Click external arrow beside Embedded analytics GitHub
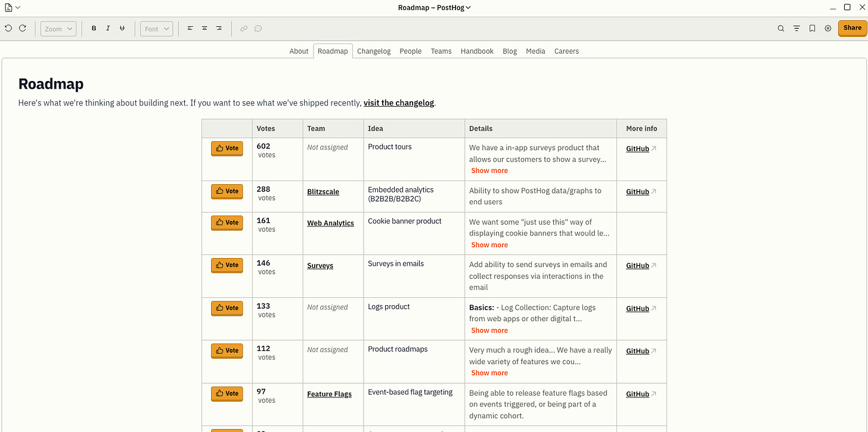This screenshot has width=868, height=432. click(x=653, y=192)
